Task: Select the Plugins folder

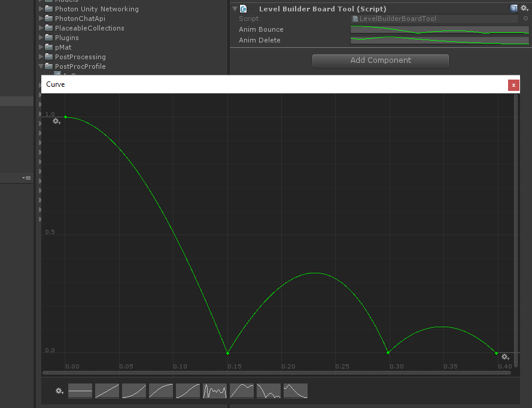Action: tap(66, 38)
